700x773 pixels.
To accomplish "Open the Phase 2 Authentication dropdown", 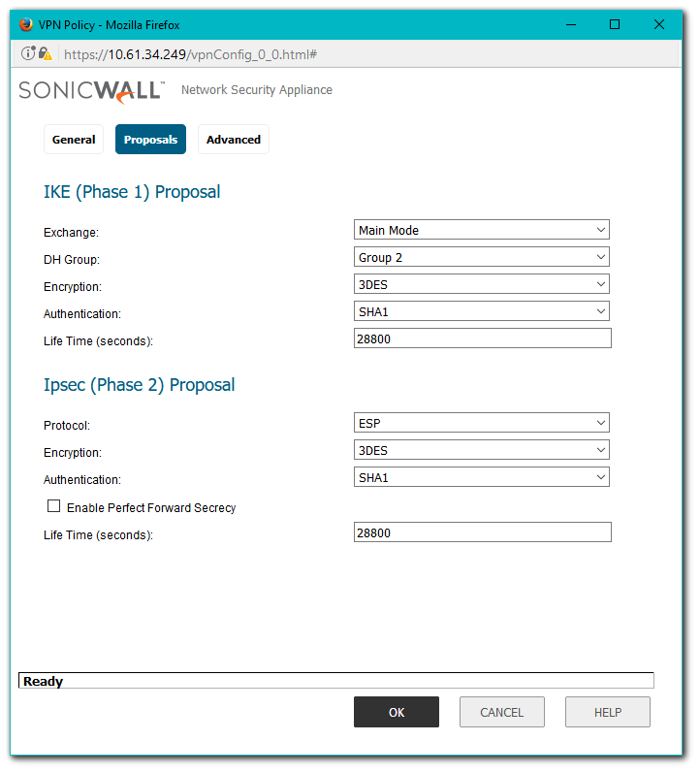I will [482, 477].
